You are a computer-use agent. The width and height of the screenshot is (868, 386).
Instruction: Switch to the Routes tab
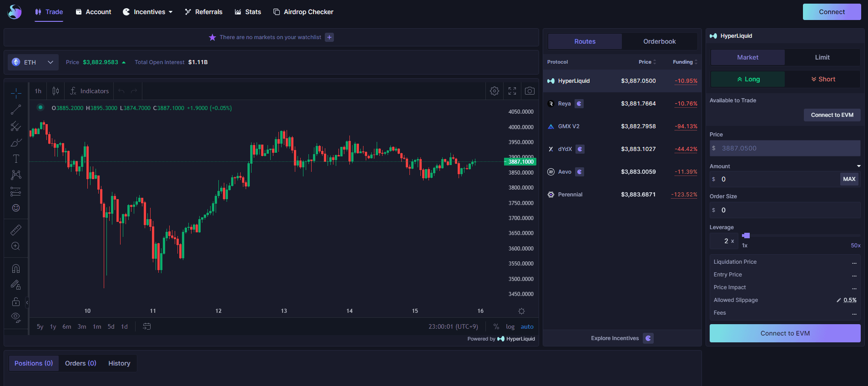coord(585,41)
